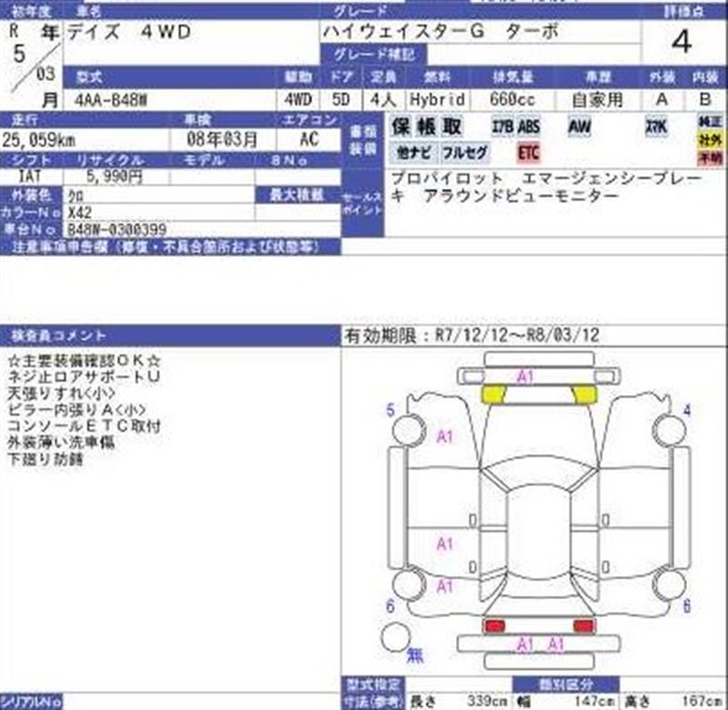Click the A1 mark beside tire number 5
Image resolution: width=728 pixels, height=710 pixels.
[x=444, y=437]
